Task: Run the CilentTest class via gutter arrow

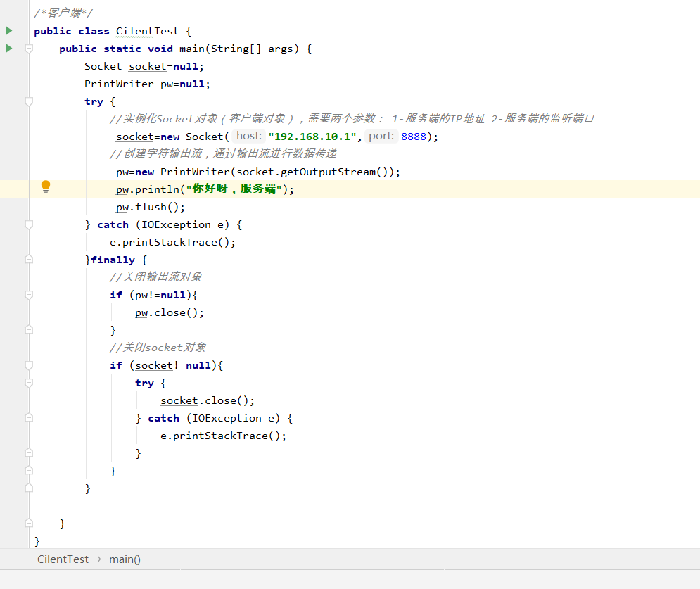Action: (x=8, y=31)
